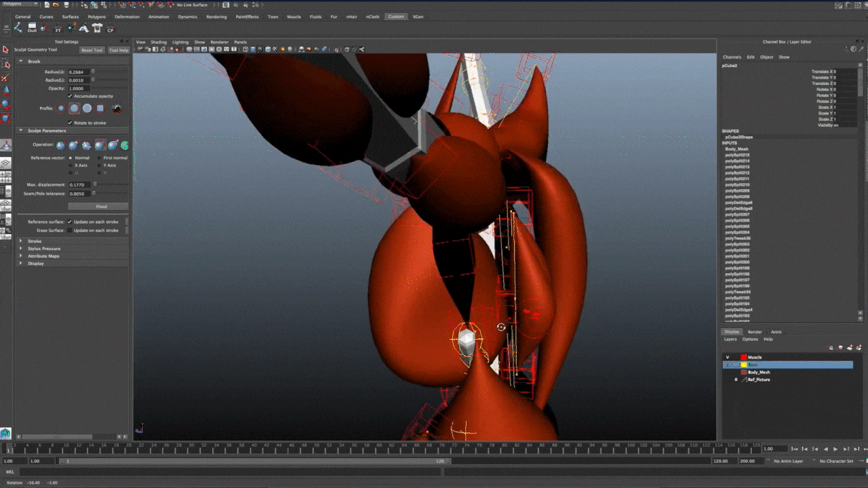Click the play forward button
Image resolution: width=868 pixels, height=488 pixels.
pos(835,449)
